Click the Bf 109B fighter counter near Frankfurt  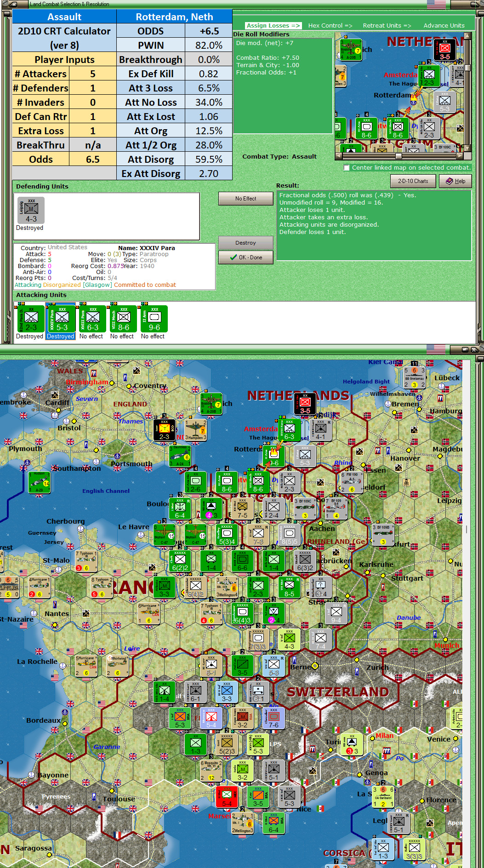(x=383, y=535)
